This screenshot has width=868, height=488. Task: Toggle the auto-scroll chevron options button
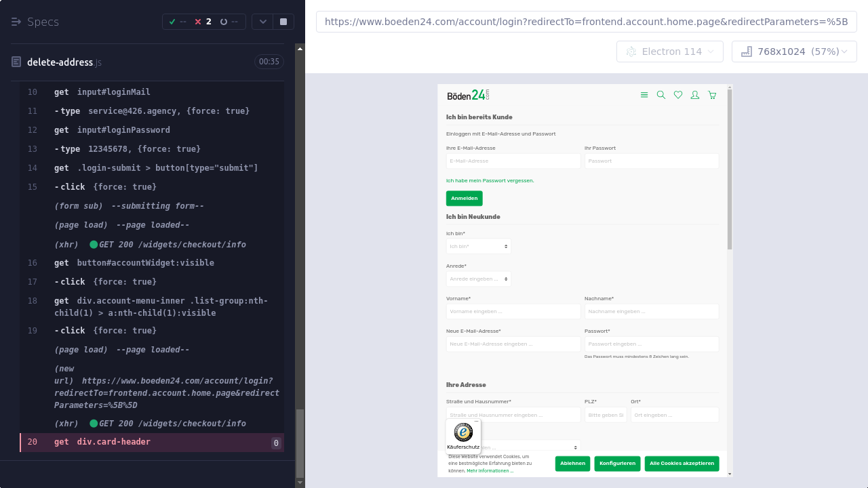click(262, 22)
